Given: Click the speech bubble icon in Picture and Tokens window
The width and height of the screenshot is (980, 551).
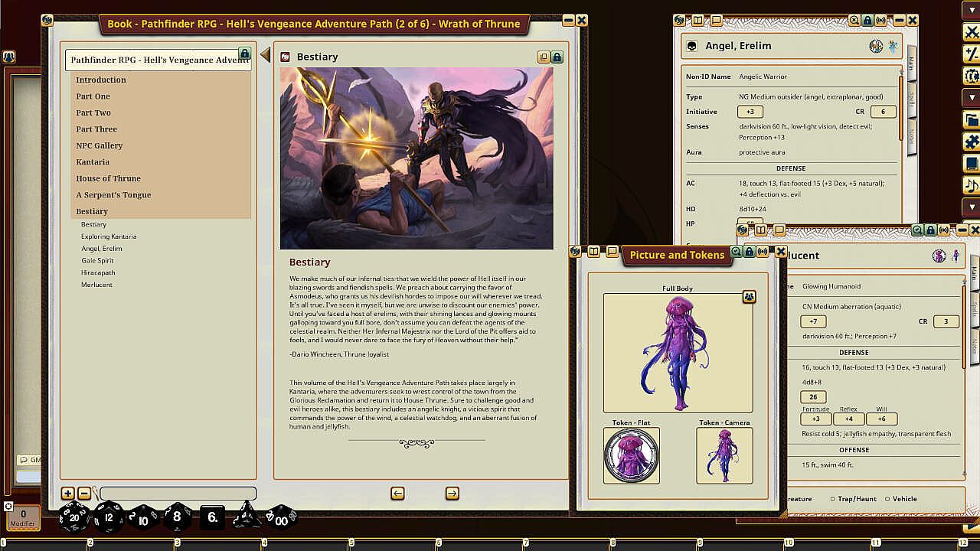Looking at the screenshot, I should coord(612,251).
